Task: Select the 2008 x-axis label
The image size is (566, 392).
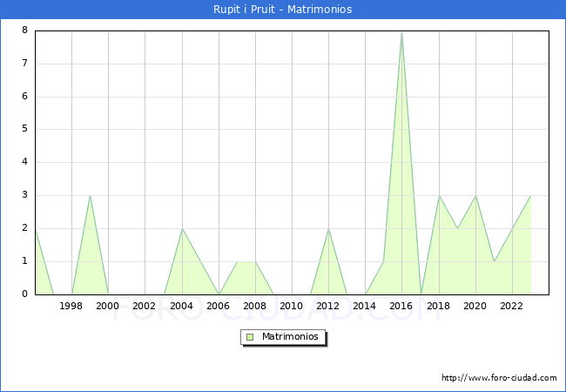Action: pos(255,306)
